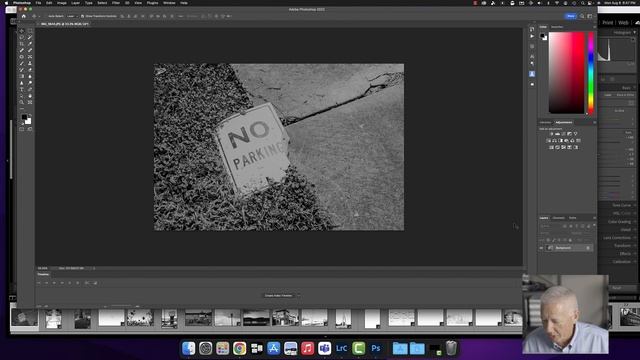Open the Image menu
Viewport: 640px width, 360px height.
(x=62, y=3)
